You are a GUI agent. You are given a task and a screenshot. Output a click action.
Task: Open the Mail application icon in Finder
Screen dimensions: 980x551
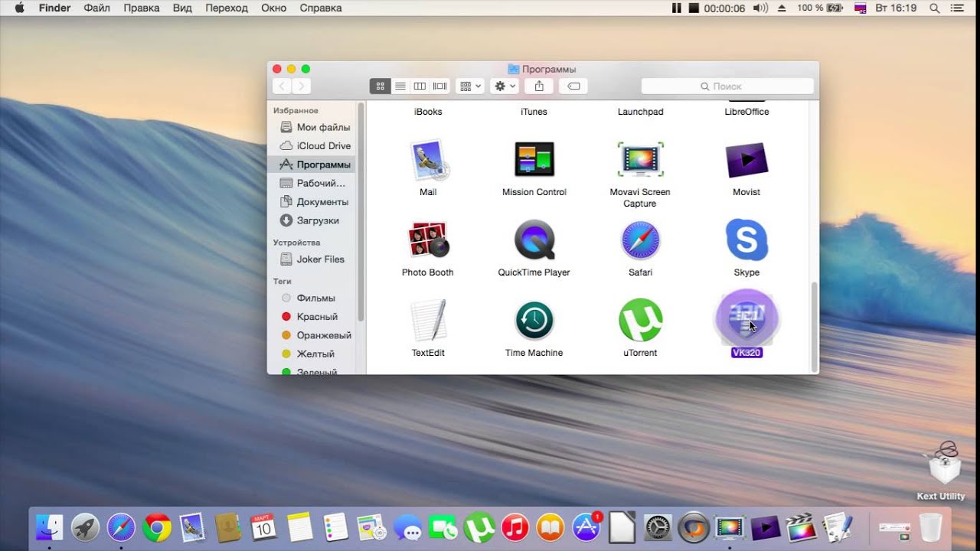(428, 160)
